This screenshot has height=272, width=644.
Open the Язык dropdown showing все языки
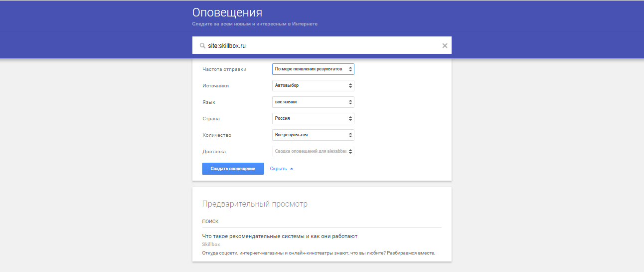(313, 102)
